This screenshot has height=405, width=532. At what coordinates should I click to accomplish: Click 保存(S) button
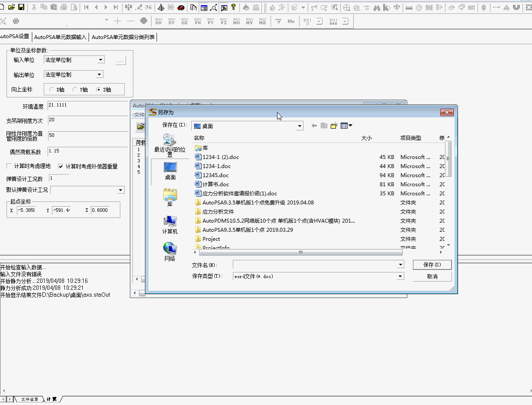(432, 265)
